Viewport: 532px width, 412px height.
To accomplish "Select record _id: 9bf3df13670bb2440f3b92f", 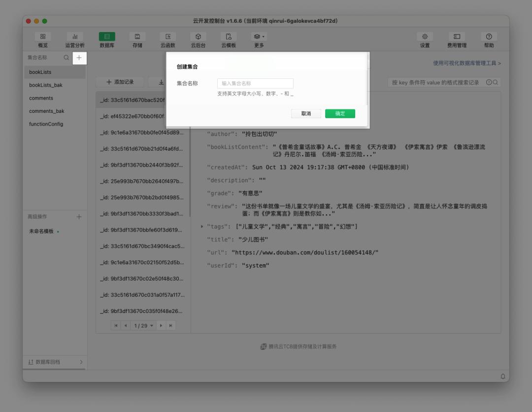I will coord(142,165).
